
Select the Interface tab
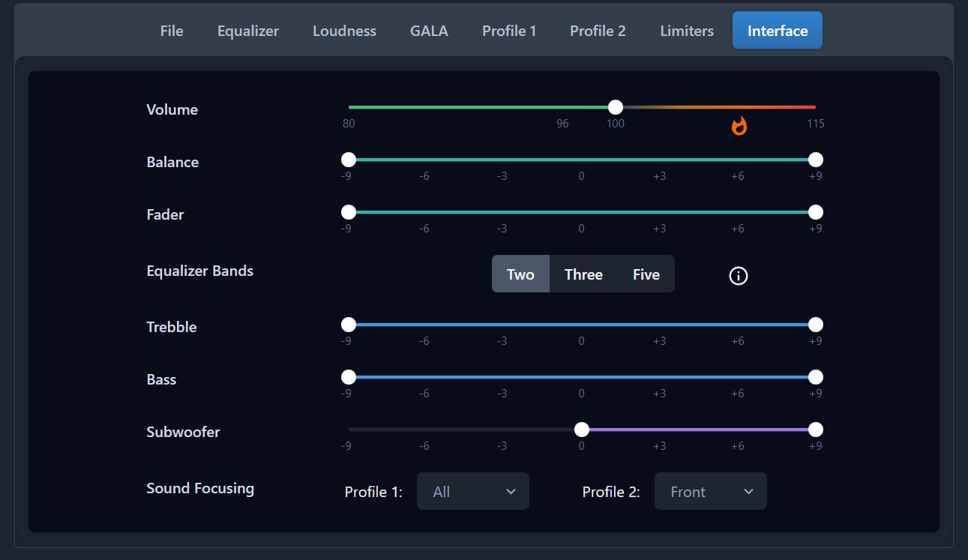click(x=778, y=31)
